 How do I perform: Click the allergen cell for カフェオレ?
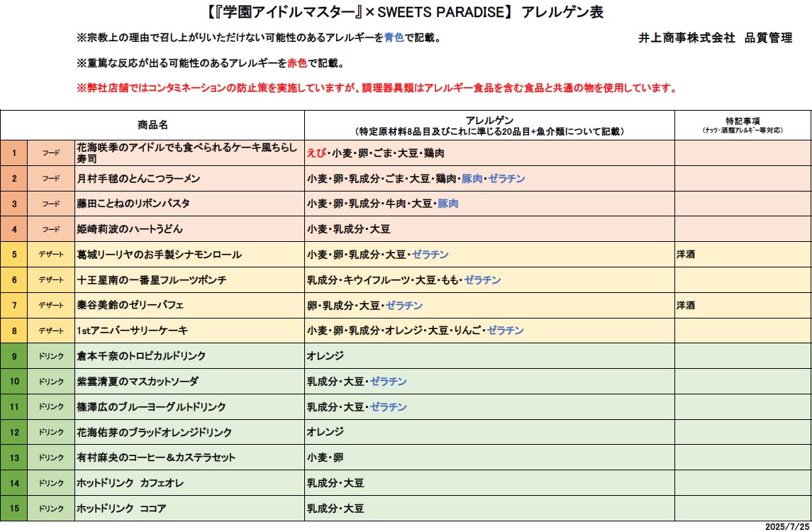(489, 483)
